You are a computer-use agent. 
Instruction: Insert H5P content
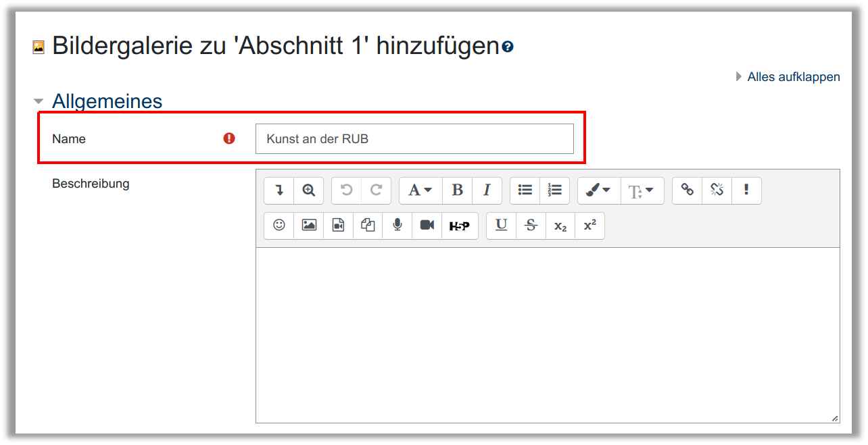coord(459,226)
